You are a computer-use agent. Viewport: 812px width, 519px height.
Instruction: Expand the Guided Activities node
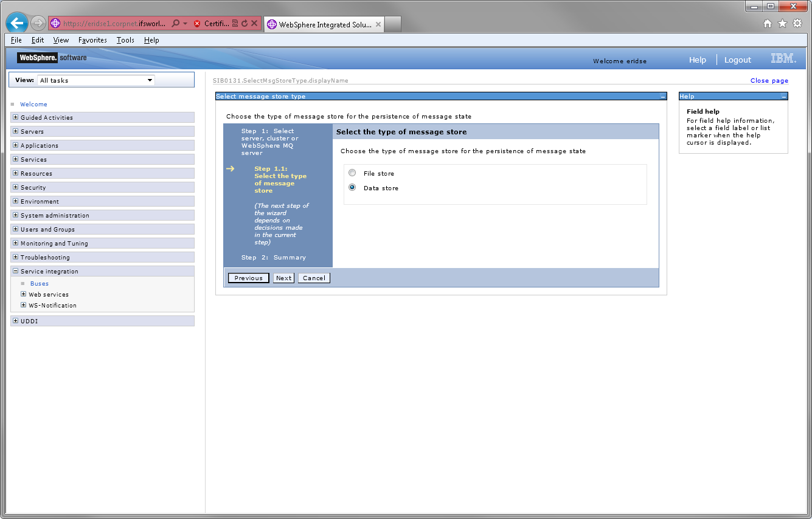pos(15,117)
